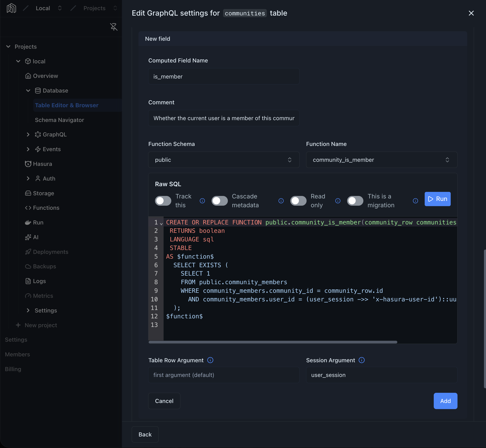Click the panel vertical scrollbar

[x=485, y=319]
